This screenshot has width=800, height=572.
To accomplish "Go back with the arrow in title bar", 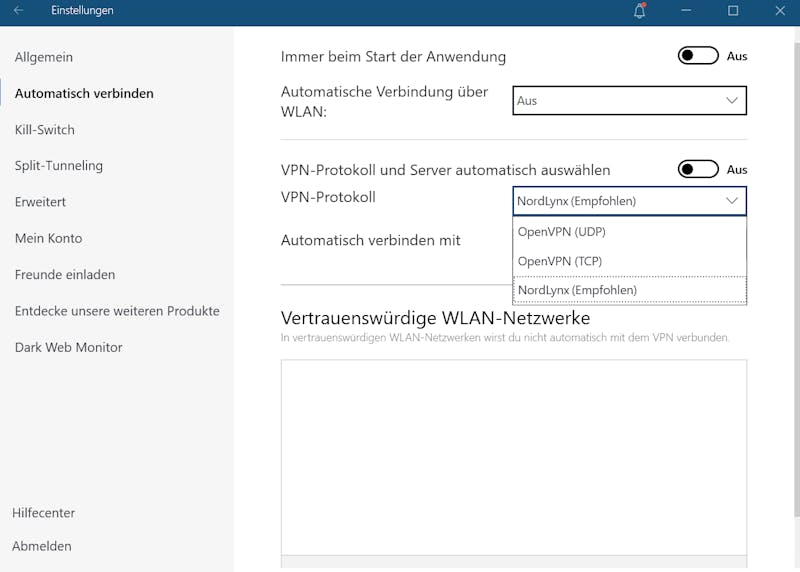I will pyautogui.click(x=18, y=10).
